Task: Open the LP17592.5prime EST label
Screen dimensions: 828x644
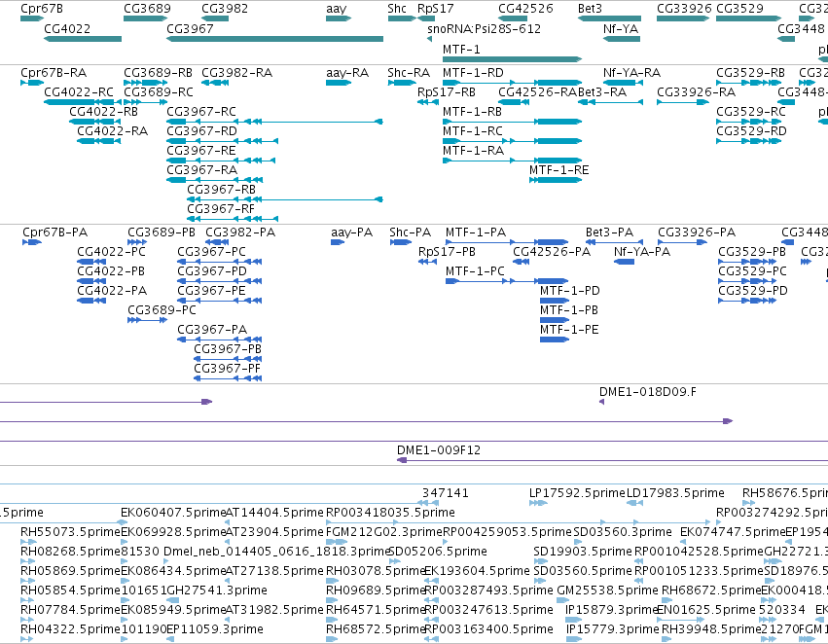Action: pos(577,492)
